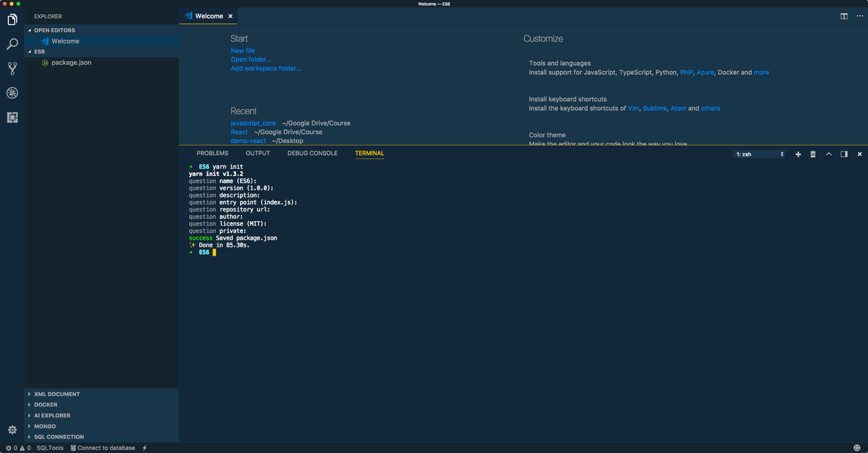Click the Explorer sidebar title
This screenshot has width=868, height=453.
(x=48, y=16)
